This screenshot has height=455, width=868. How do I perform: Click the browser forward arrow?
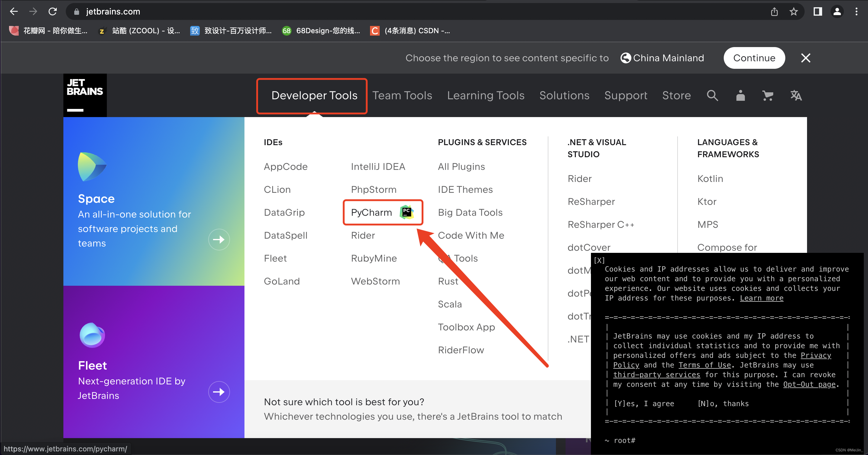tap(33, 11)
